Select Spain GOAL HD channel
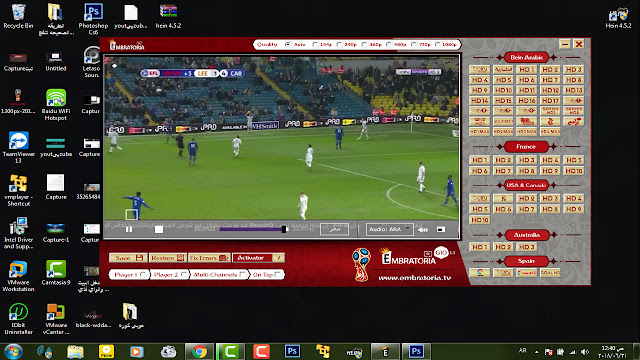640x360 pixels. (x=550, y=273)
